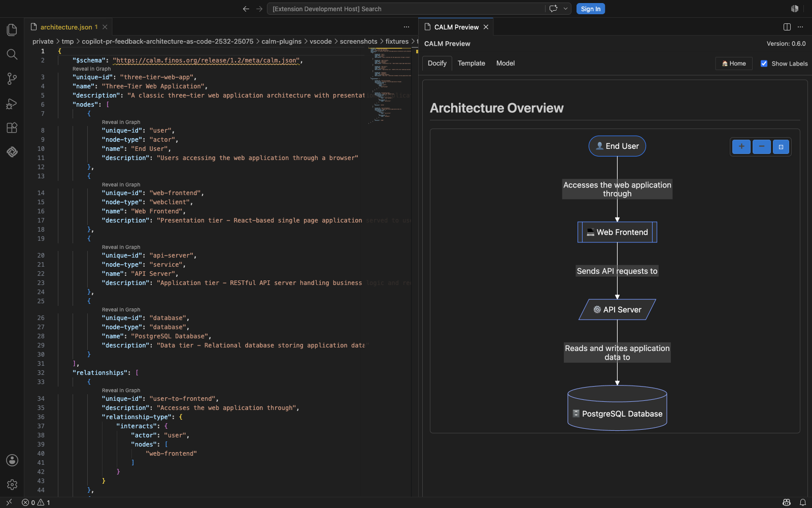Select the PostgreSQL Database node in diagram
812x508 pixels.
pos(617,408)
